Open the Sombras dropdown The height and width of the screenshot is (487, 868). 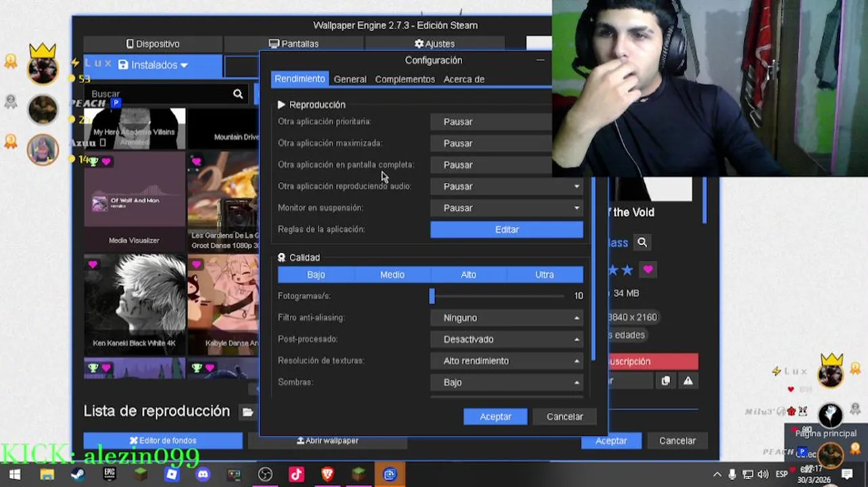click(506, 383)
